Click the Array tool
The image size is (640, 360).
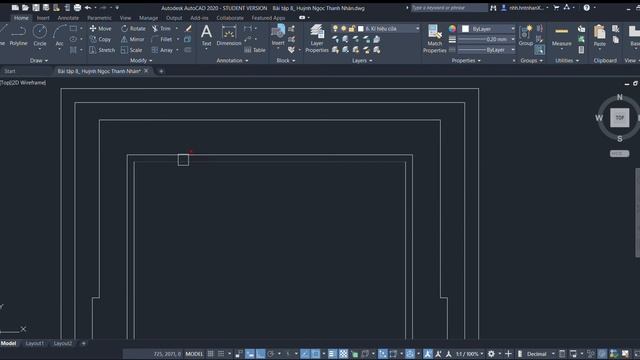162,50
